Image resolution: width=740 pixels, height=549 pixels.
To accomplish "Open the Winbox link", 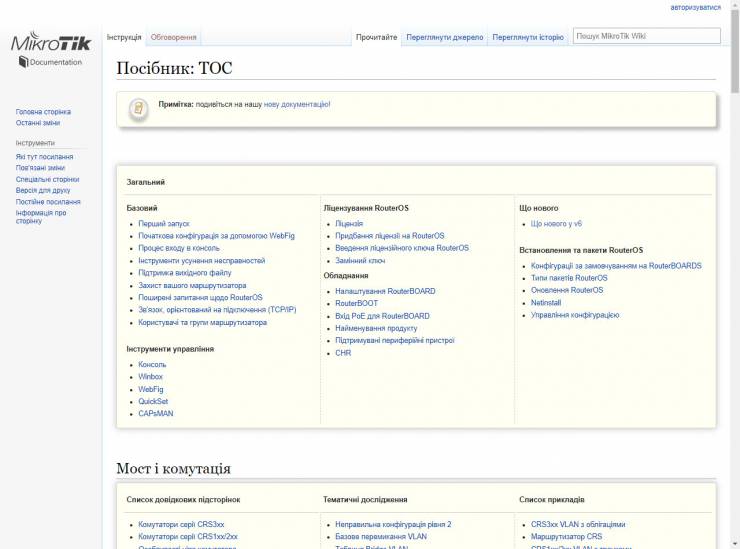I will click(x=150, y=377).
